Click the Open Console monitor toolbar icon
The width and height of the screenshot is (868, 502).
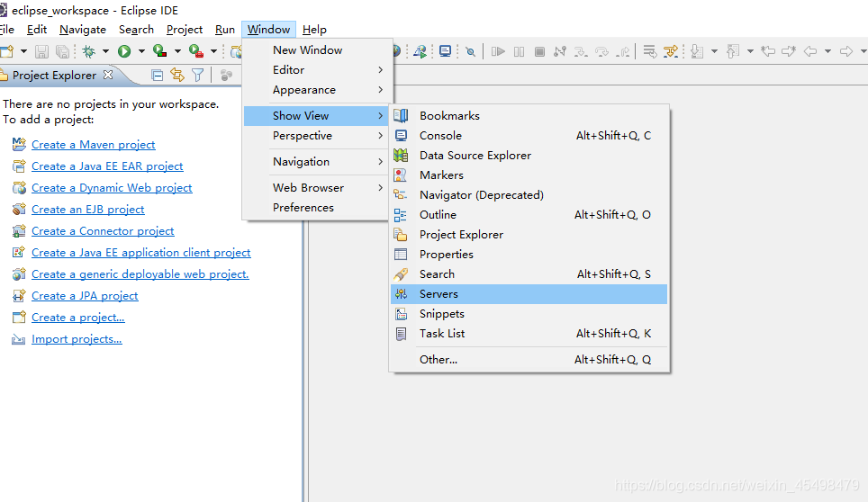445,51
